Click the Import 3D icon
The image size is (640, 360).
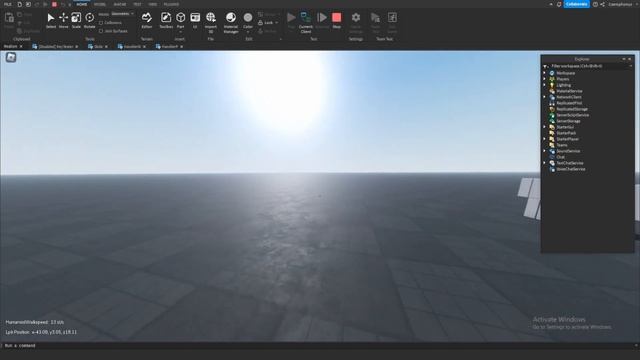pyautogui.click(x=211, y=18)
